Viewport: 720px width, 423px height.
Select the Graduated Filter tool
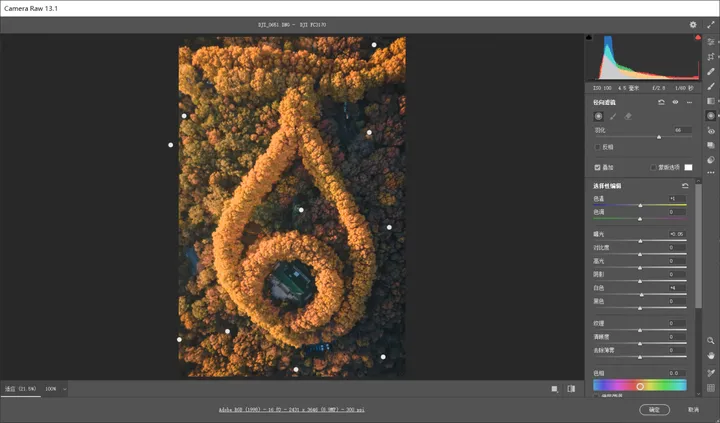point(711,101)
